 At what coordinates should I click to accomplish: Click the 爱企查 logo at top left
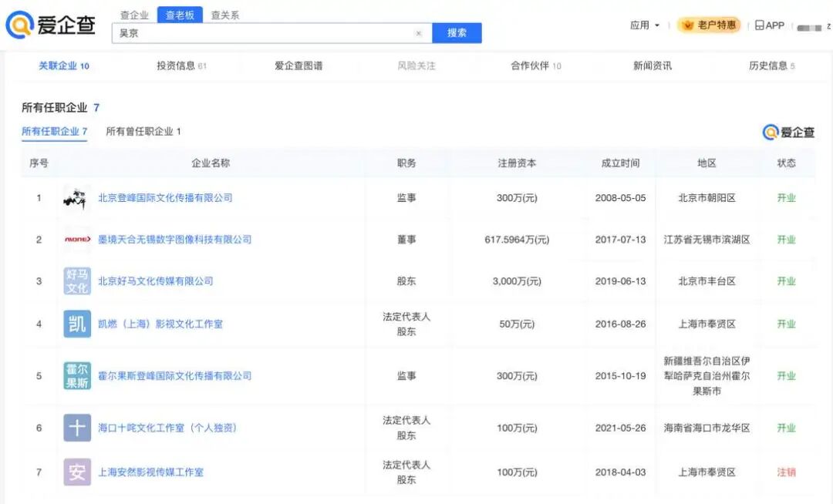pyautogui.click(x=51, y=25)
